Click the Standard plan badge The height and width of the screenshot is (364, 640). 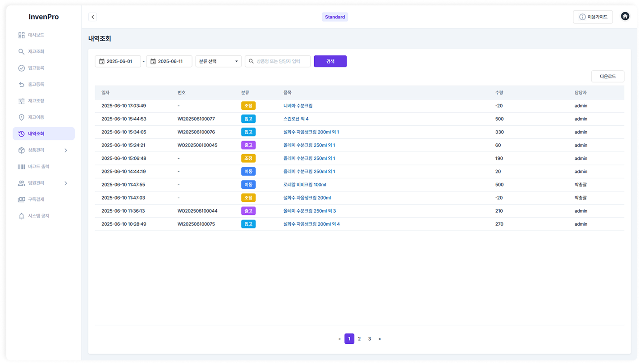(335, 17)
